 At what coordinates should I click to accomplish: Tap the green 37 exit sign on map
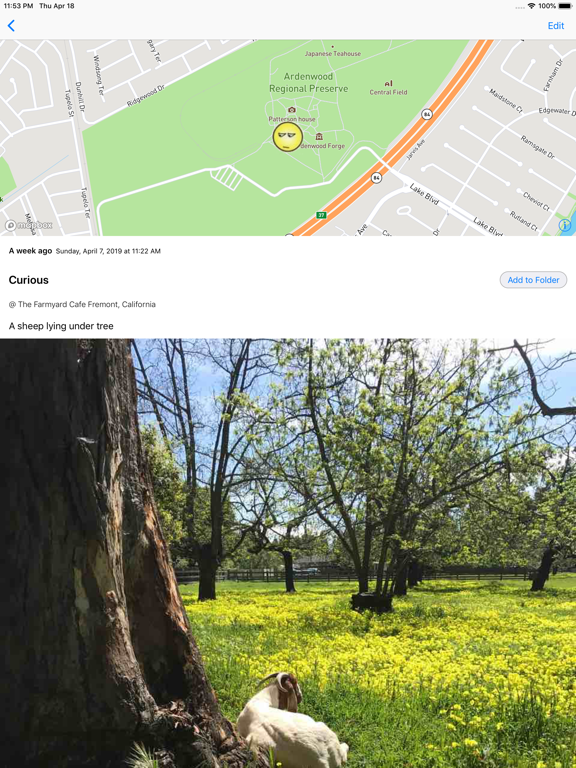click(321, 215)
